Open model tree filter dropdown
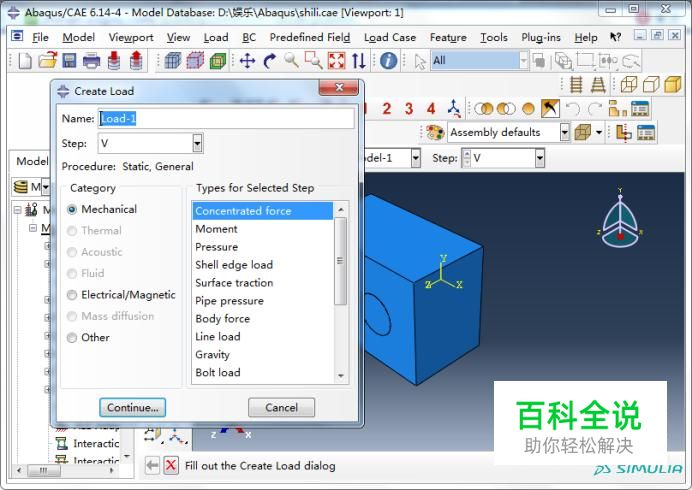The width and height of the screenshot is (692, 490). pyautogui.click(x=45, y=187)
